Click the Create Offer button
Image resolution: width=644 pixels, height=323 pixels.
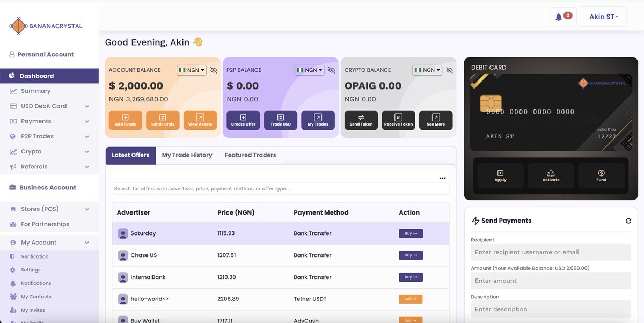243,120
